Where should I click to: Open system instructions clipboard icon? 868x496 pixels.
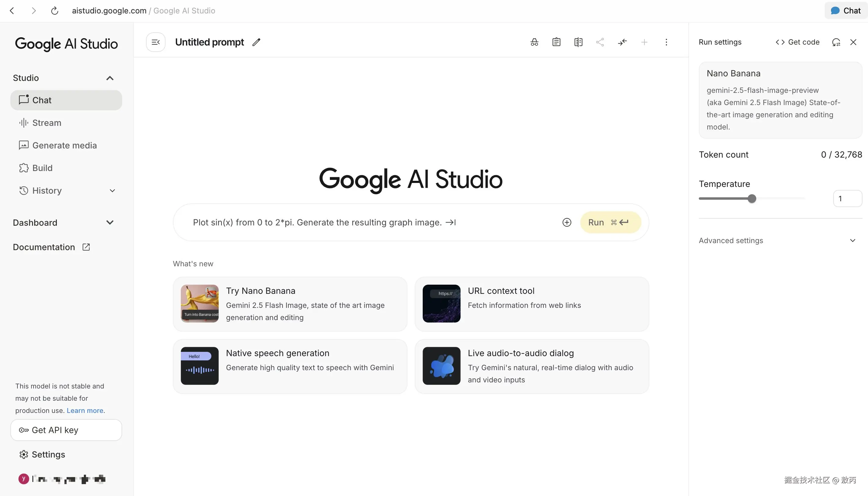coord(556,42)
